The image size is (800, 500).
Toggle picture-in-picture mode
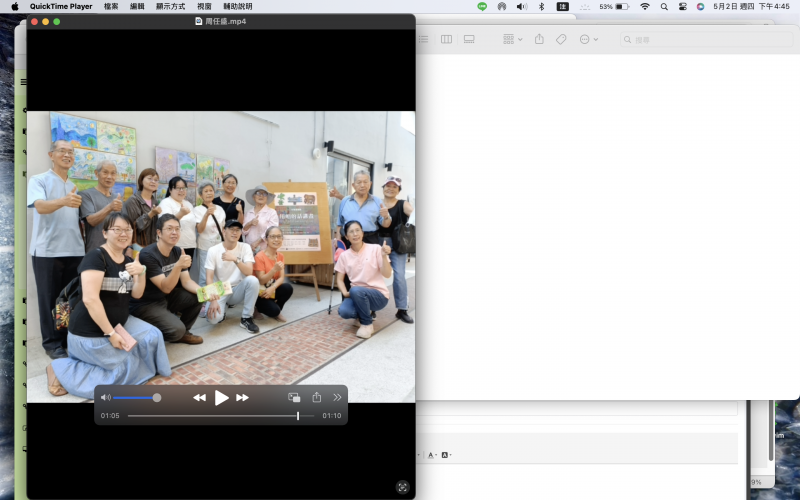294,397
